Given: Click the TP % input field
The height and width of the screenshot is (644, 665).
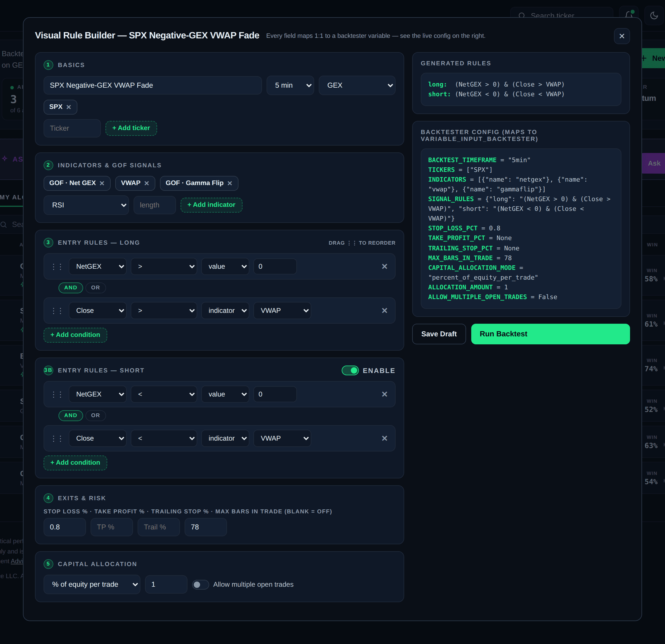Looking at the screenshot, I should tap(112, 527).
